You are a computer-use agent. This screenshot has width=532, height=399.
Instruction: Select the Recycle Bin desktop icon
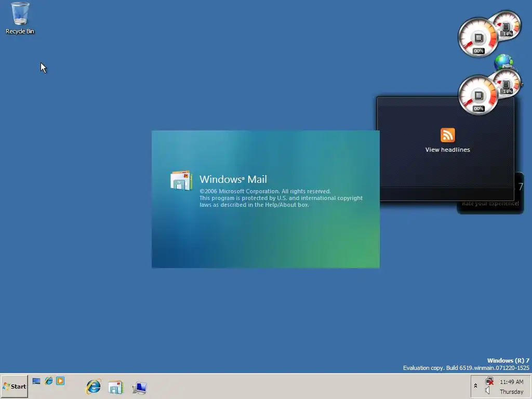(20, 18)
